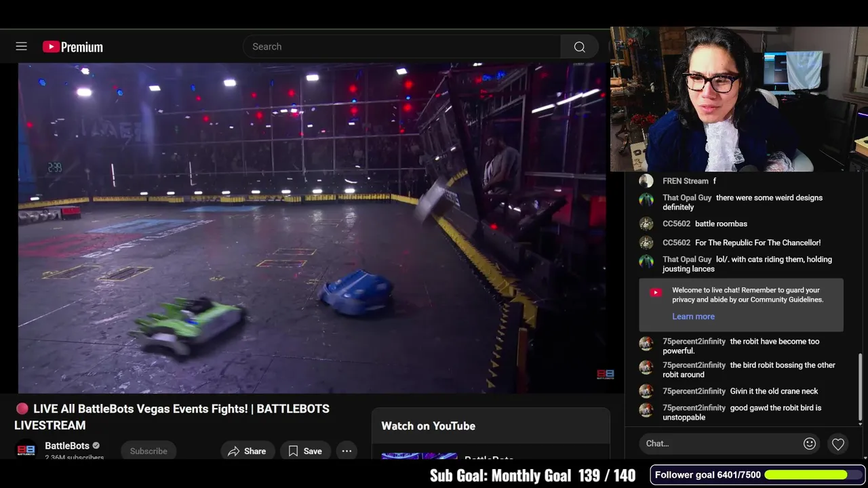
Task: Click avatar beside 'robit have become too powerful'
Action: click(646, 343)
